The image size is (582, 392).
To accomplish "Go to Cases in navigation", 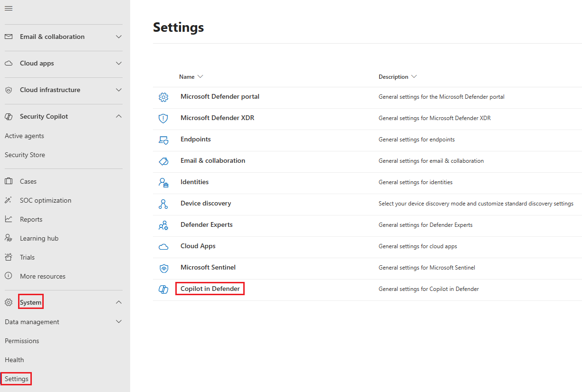I will point(28,181).
